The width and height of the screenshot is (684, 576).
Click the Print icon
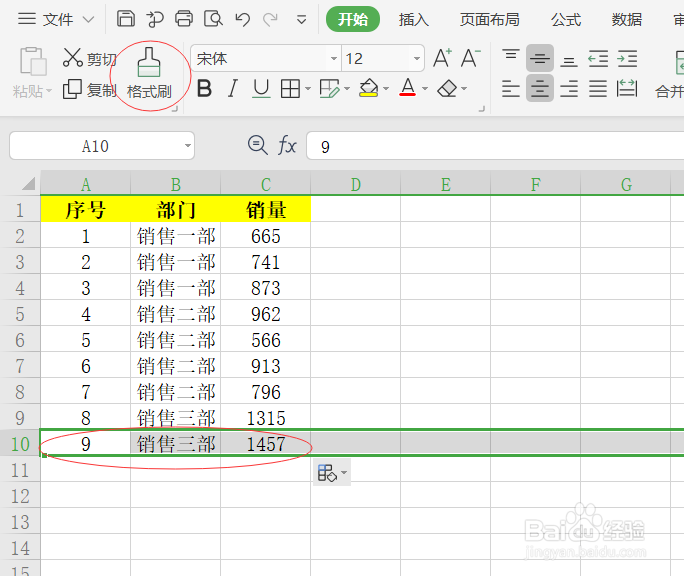point(184,19)
